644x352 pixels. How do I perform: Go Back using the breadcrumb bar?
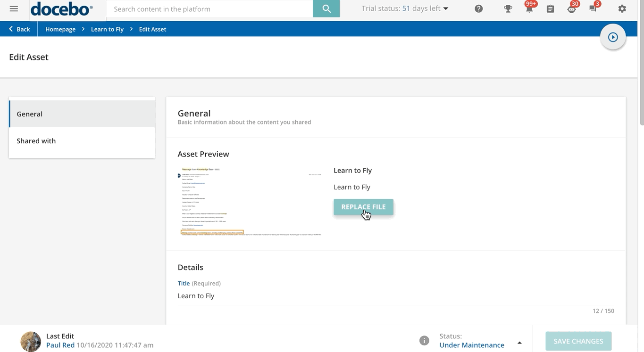[x=19, y=29]
